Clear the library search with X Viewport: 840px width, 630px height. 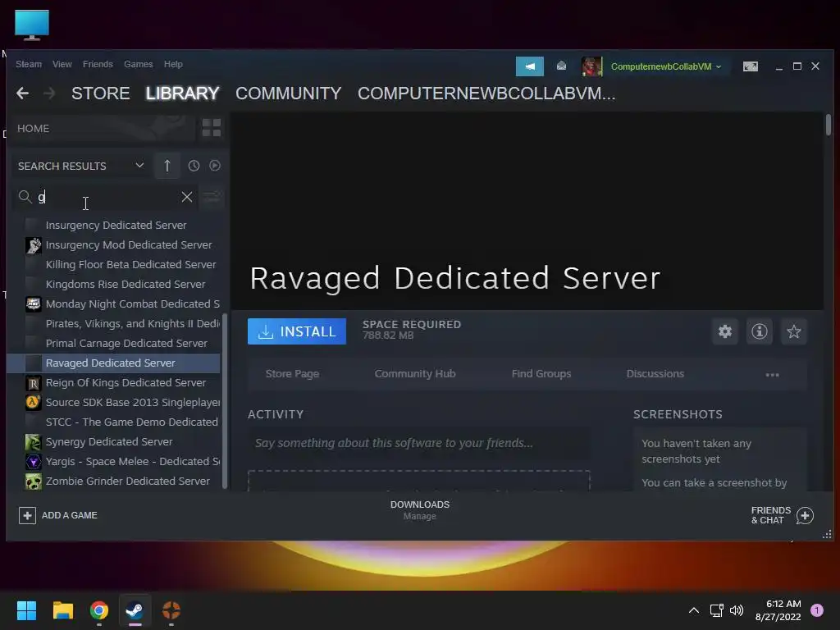coord(187,197)
